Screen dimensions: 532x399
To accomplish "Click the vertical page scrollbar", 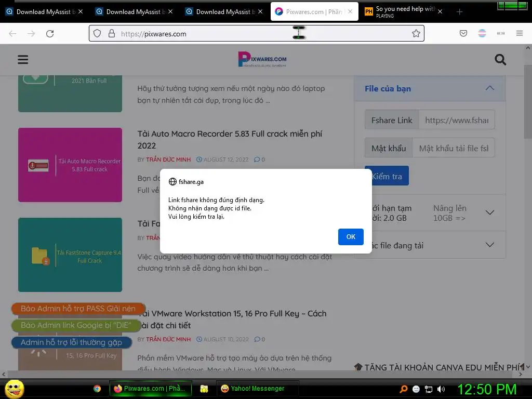I will 528,102.
